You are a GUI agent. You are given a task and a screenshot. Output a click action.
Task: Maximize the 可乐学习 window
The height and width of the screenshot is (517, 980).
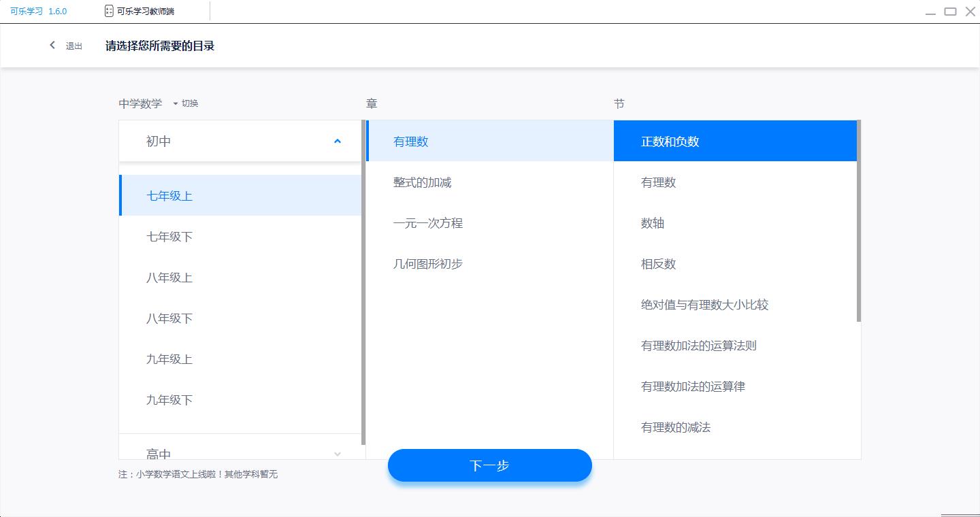951,12
